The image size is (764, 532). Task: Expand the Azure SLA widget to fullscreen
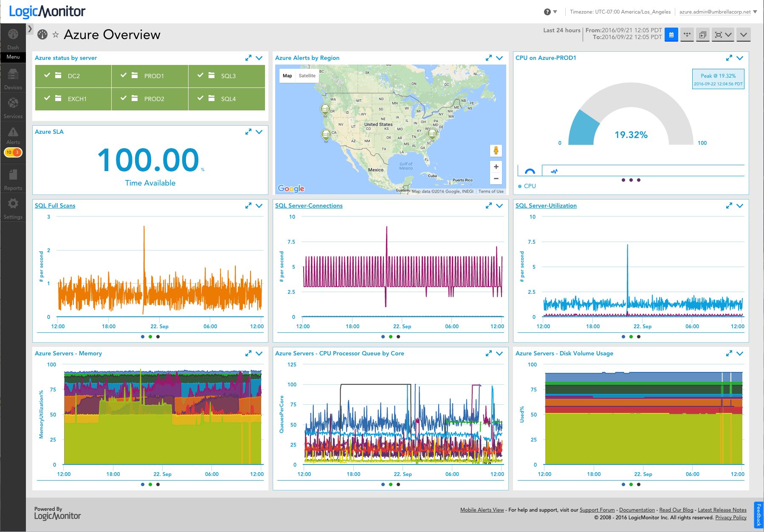click(248, 132)
